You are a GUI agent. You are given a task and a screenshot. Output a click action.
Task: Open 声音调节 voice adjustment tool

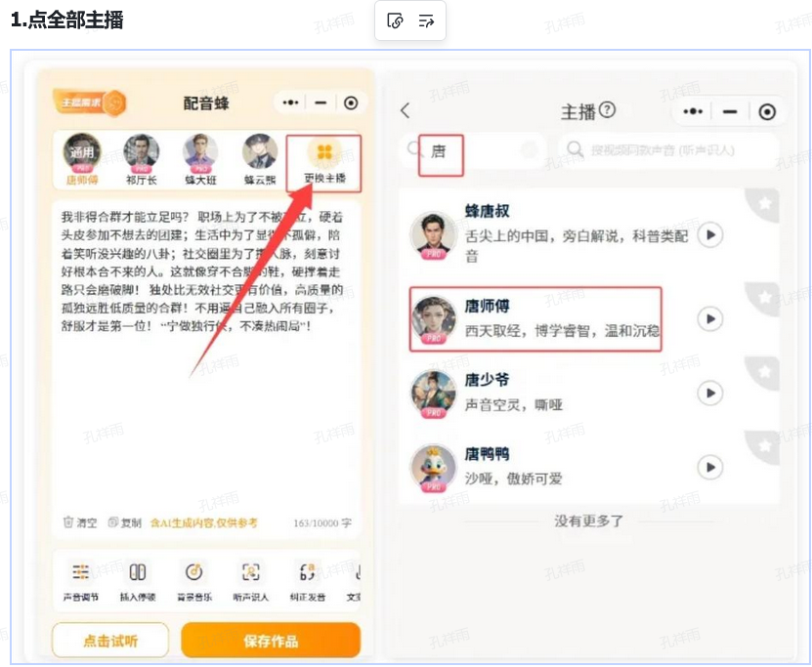click(81, 573)
